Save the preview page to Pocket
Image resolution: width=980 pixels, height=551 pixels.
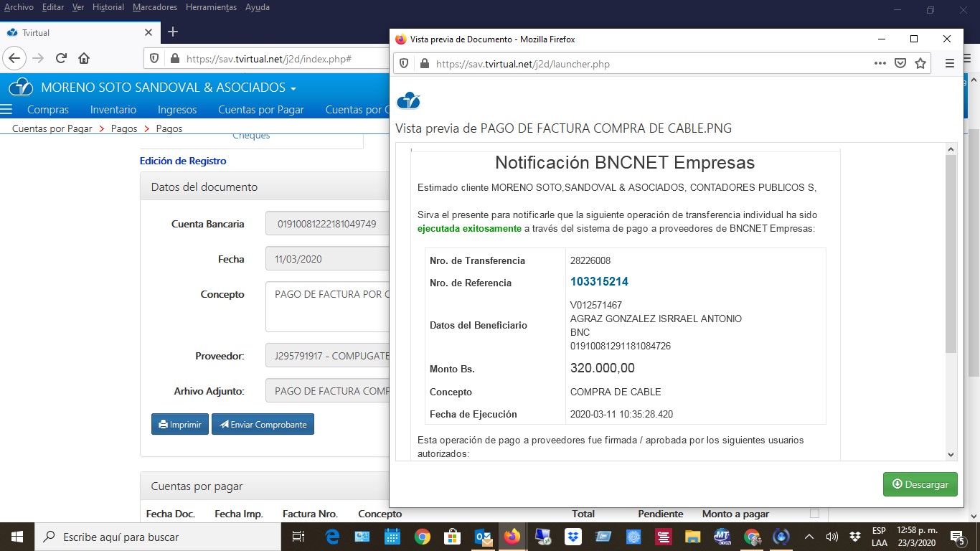tap(900, 64)
